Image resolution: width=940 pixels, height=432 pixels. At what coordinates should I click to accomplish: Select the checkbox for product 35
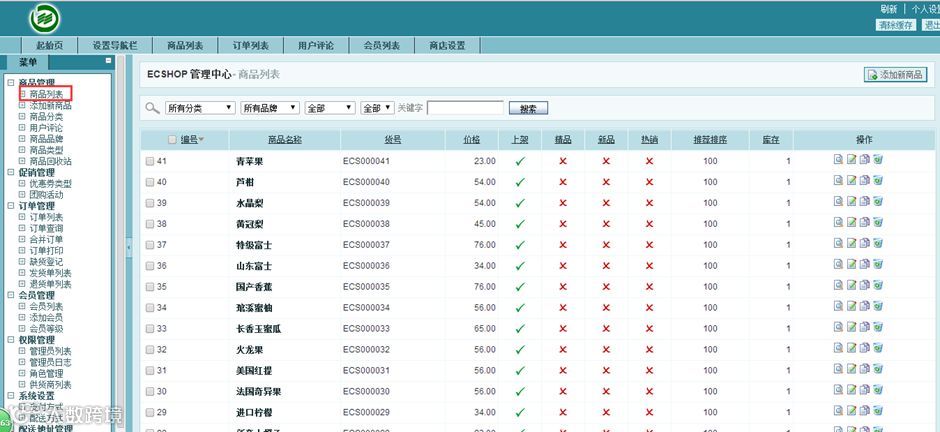point(150,287)
